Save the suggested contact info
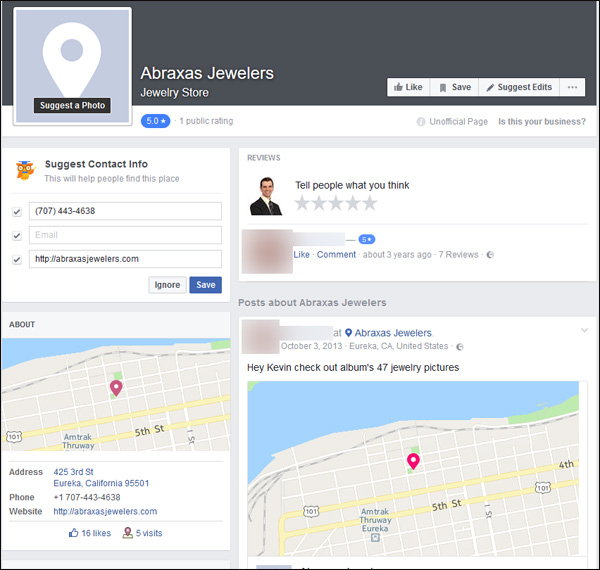The image size is (600, 570). pyautogui.click(x=205, y=285)
